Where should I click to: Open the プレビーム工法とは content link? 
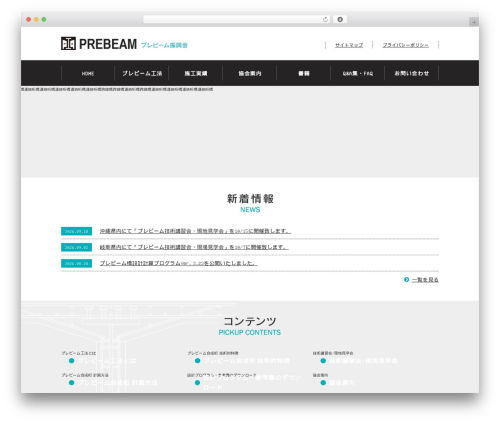click(x=107, y=361)
